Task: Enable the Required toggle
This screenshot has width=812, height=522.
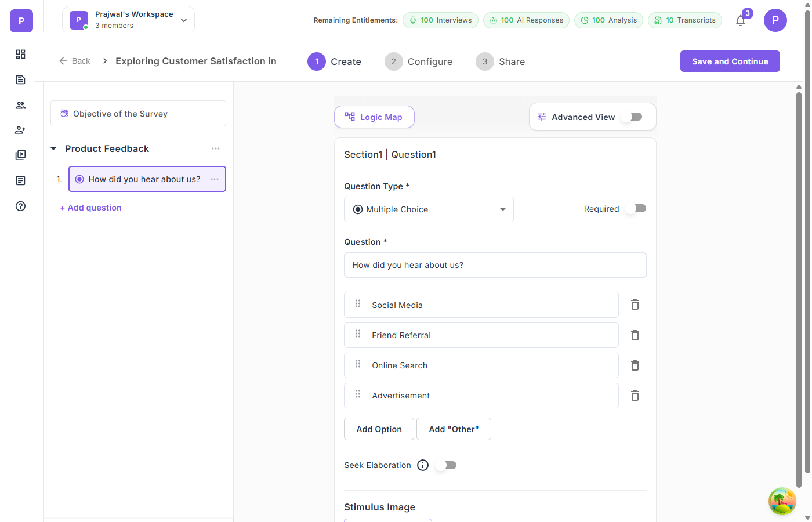Action: 635,208
